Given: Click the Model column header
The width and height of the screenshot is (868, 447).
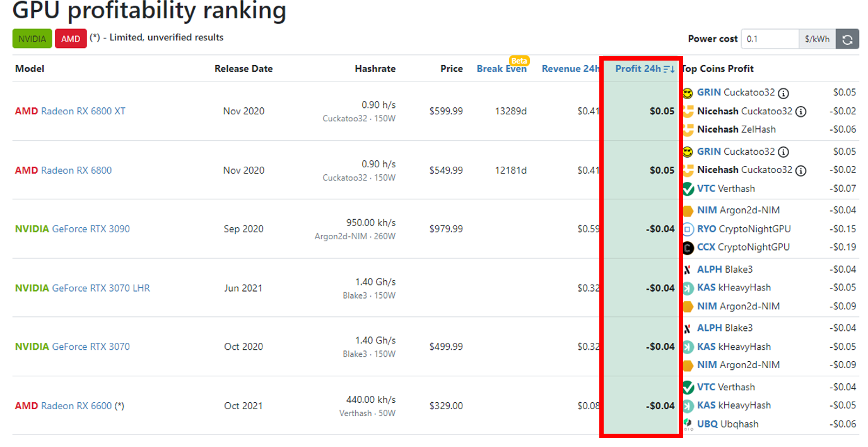Looking at the screenshot, I should coord(29,69).
